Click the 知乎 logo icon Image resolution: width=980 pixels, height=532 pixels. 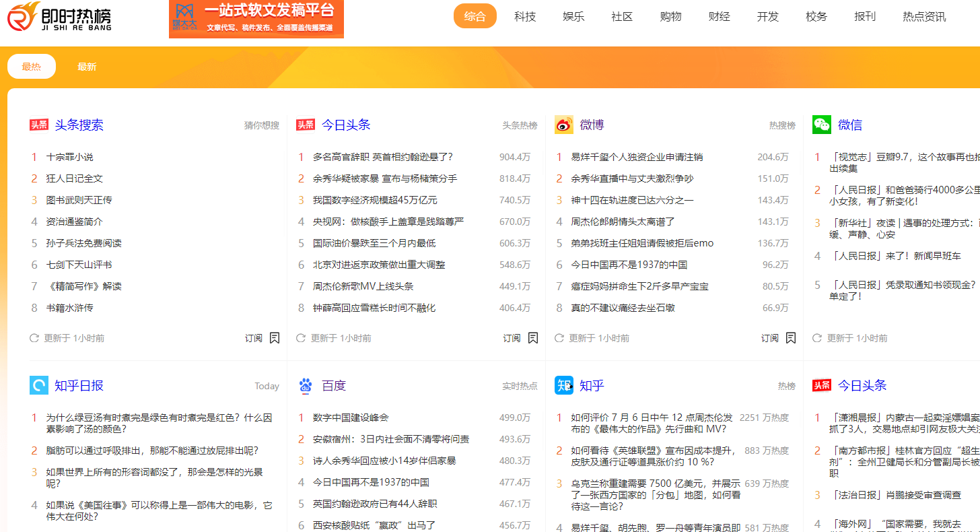(564, 385)
